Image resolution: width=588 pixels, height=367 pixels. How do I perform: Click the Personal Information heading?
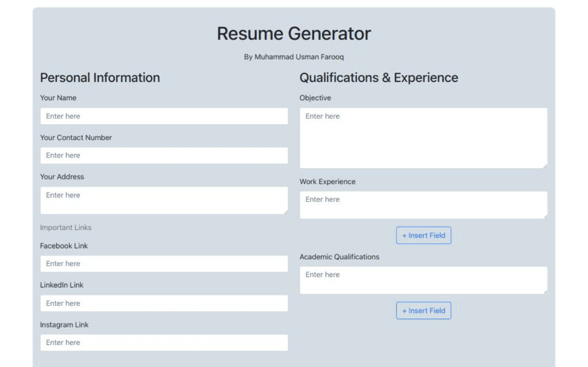[x=100, y=78]
